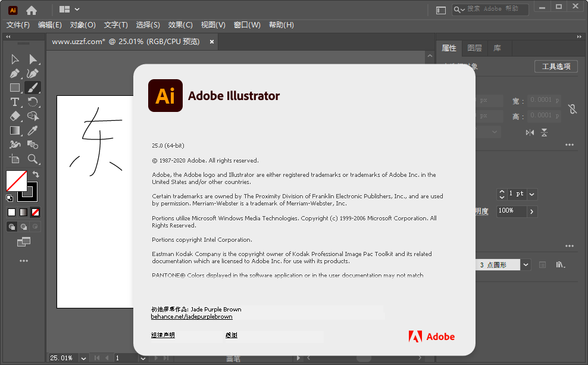Enable Draw Behind mode
Image resolution: width=588 pixels, height=365 pixels.
(24, 227)
